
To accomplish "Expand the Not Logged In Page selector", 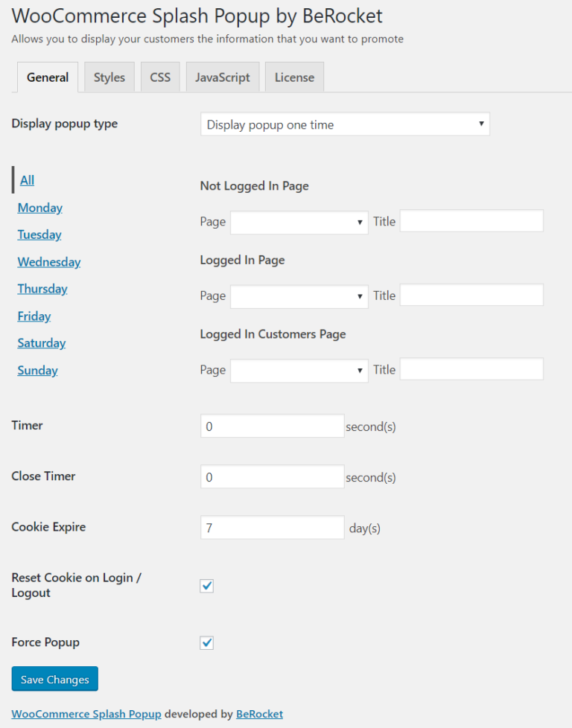I will 299,221.
